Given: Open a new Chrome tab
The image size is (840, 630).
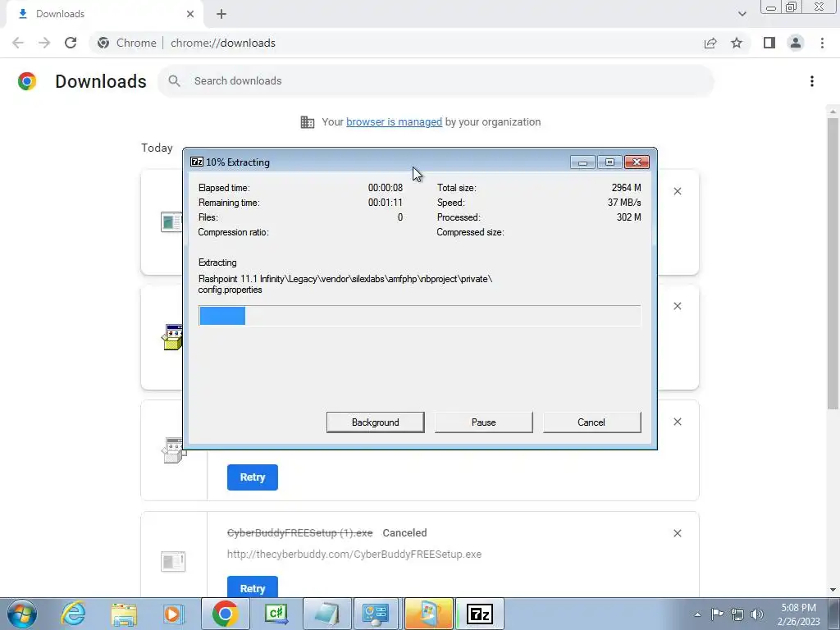Looking at the screenshot, I should pyautogui.click(x=221, y=14).
